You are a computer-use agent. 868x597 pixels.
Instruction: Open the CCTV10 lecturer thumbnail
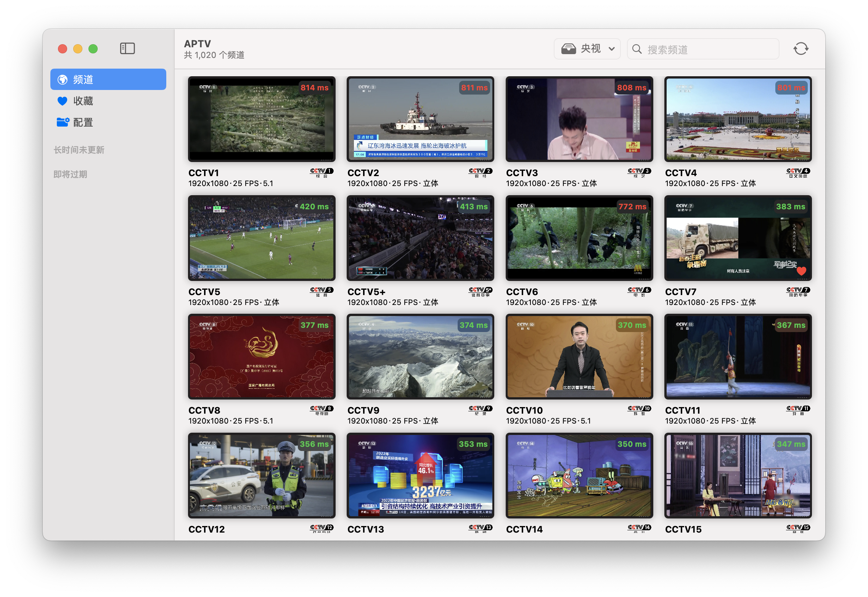point(579,356)
